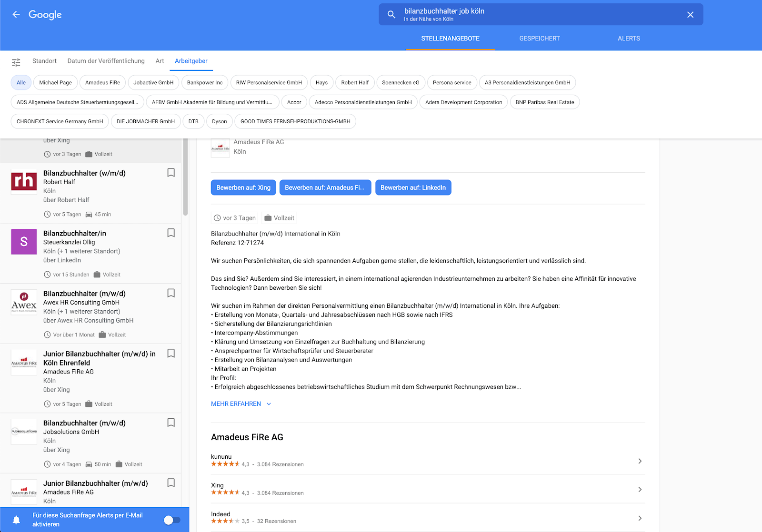The width and height of the screenshot is (762, 532).
Task: Click the bell icon in alerts bar
Action: pos(16,520)
